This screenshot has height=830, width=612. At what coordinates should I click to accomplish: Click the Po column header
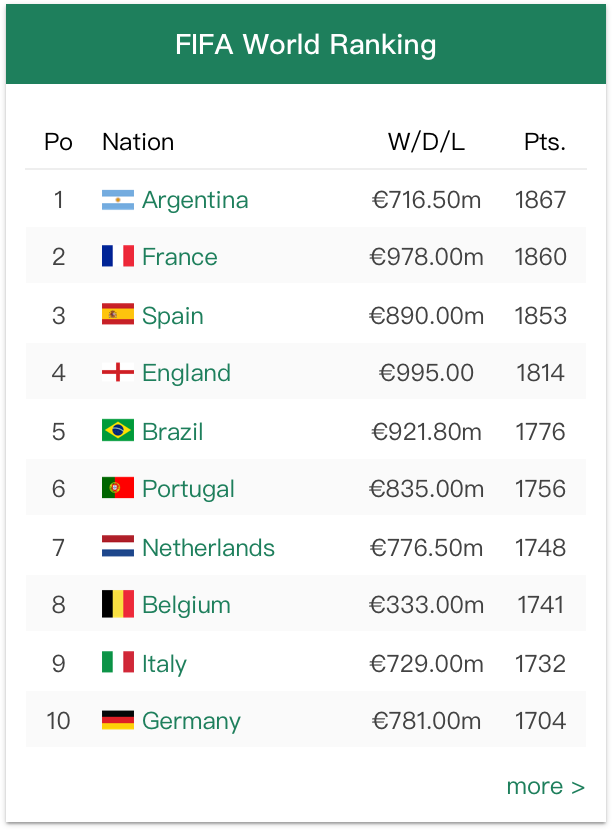(58, 142)
